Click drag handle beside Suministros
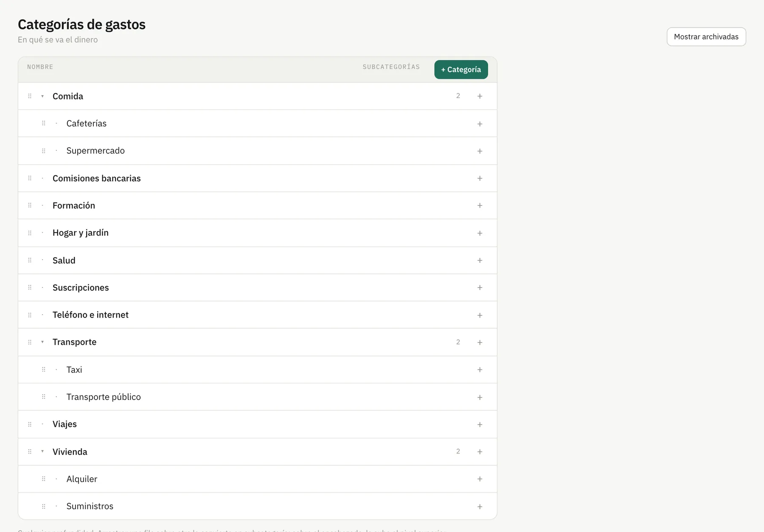 (x=43, y=506)
